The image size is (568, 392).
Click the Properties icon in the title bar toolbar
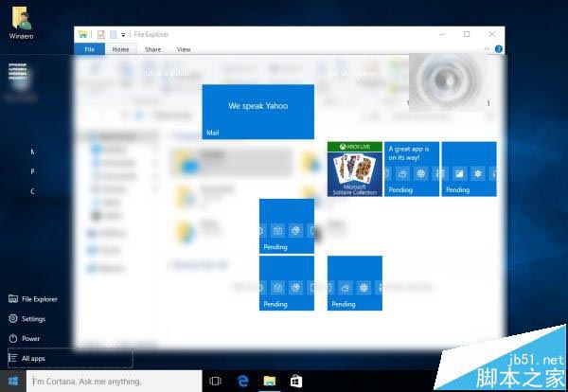[101, 34]
